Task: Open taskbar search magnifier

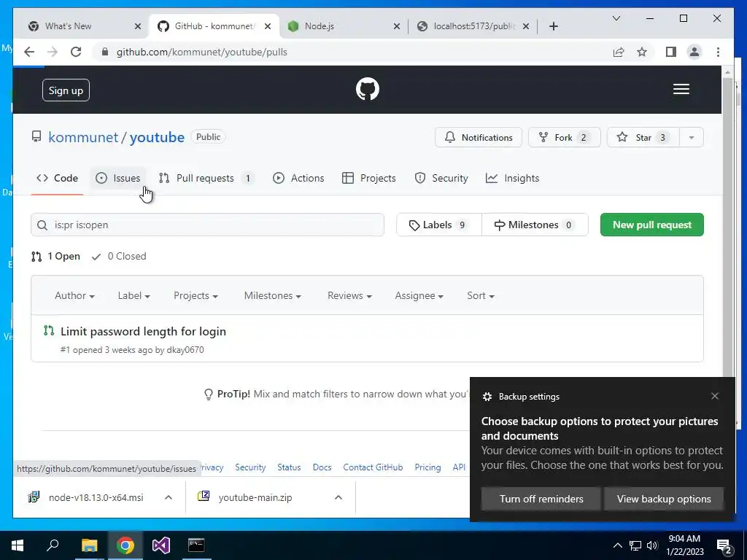Action: [53, 545]
